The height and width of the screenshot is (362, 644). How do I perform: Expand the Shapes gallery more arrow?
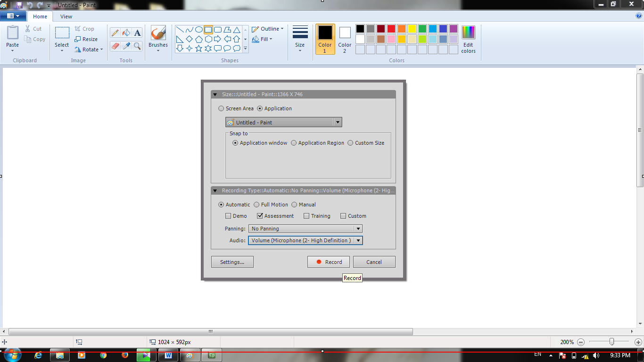point(245,49)
